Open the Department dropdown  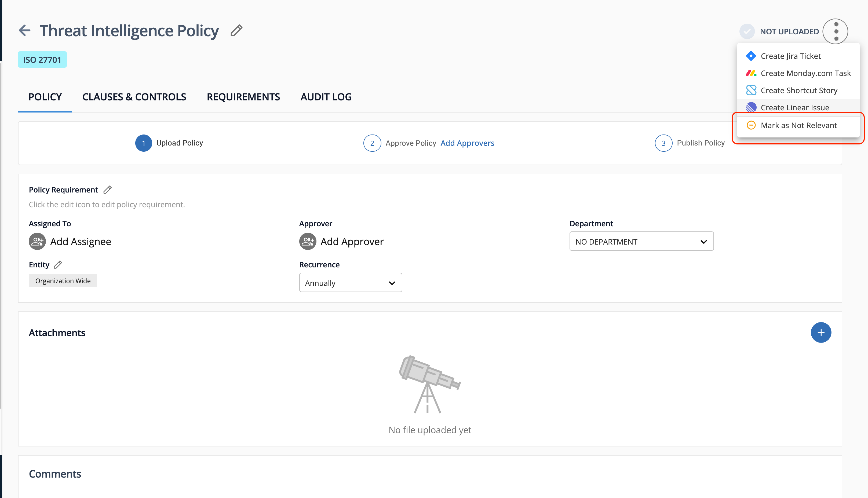tap(641, 241)
